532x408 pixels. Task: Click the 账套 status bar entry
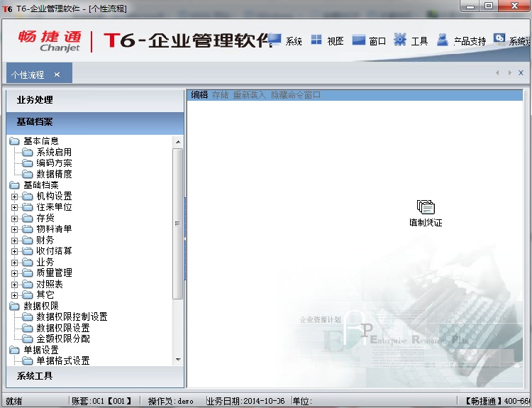click(x=101, y=401)
